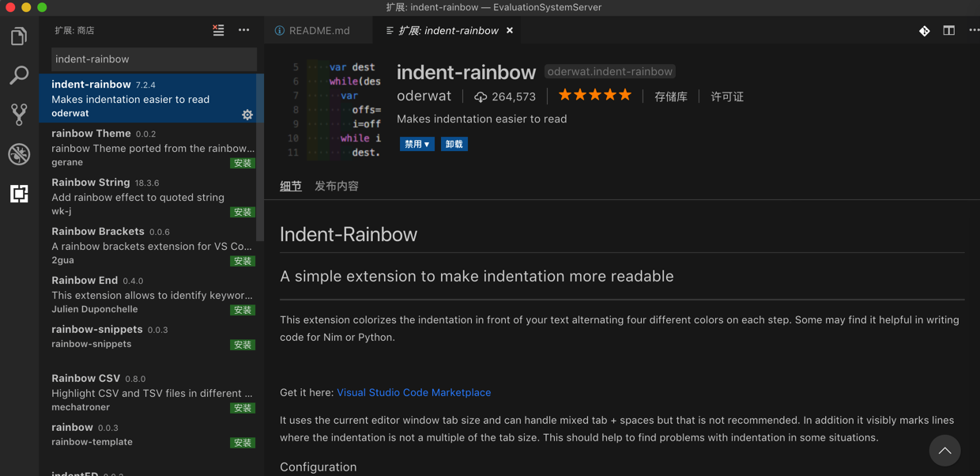Click the download count cloud icon
The image size is (980, 476).
click(481, 96)
